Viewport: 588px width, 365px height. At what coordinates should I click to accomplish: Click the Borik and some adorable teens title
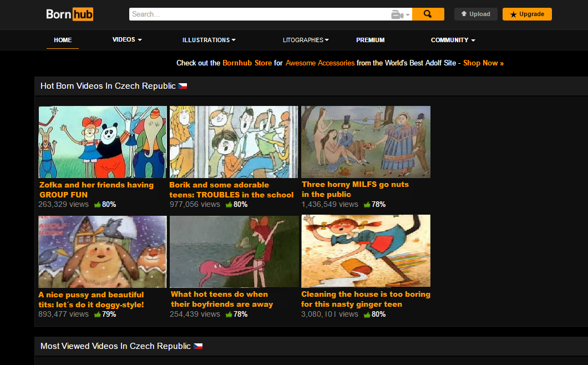[231, 190]
